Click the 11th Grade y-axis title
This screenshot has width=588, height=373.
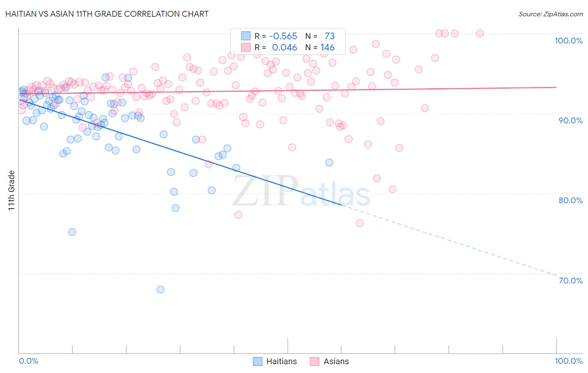pyautogui.click(x=11, y=190)
